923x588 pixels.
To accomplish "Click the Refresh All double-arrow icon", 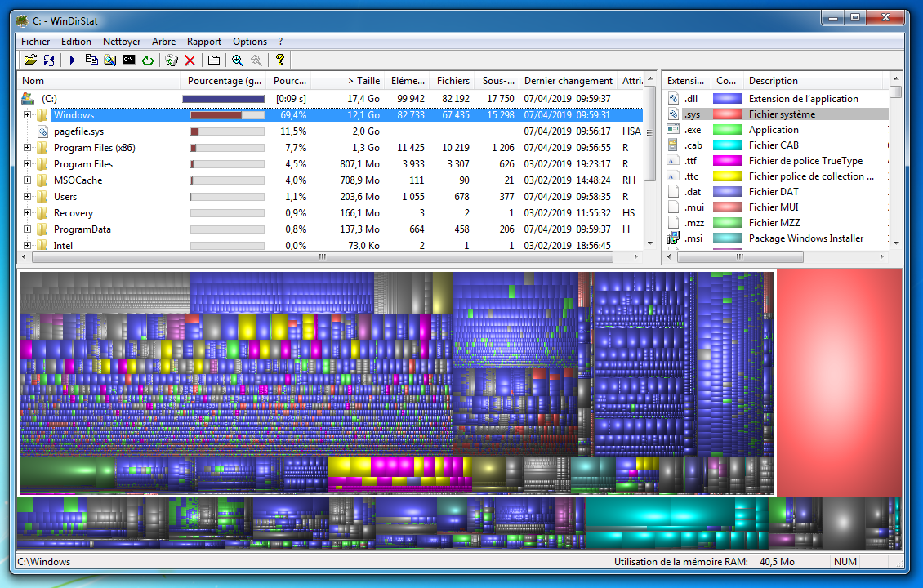I will pos(49,60).
